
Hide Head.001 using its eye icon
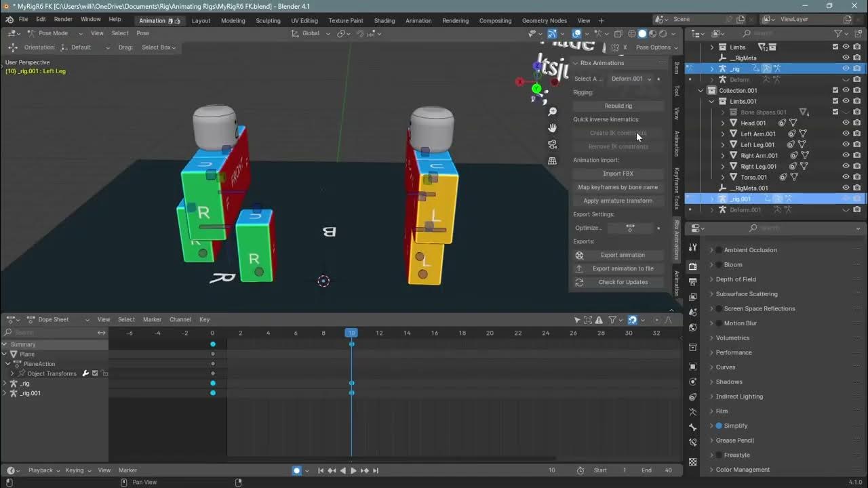coord(846,123)
